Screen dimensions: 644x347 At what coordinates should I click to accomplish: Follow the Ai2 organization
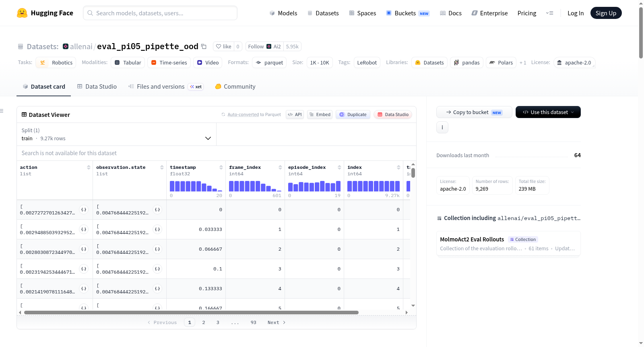[264, 46]
